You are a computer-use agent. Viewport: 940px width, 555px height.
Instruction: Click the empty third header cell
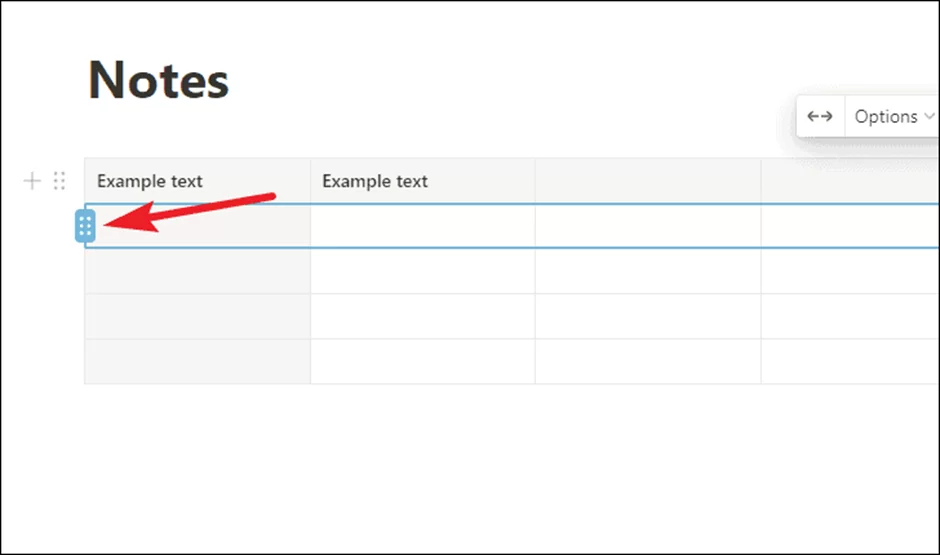point(648,181)
